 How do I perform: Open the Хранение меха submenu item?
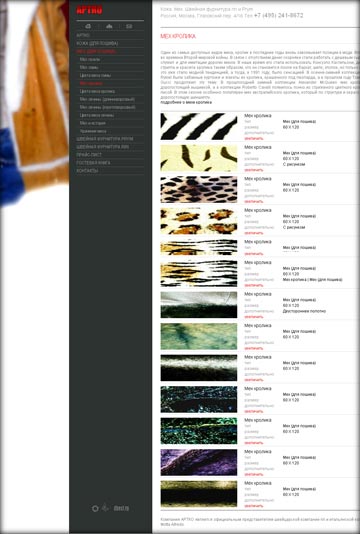(x=93, y=131)
